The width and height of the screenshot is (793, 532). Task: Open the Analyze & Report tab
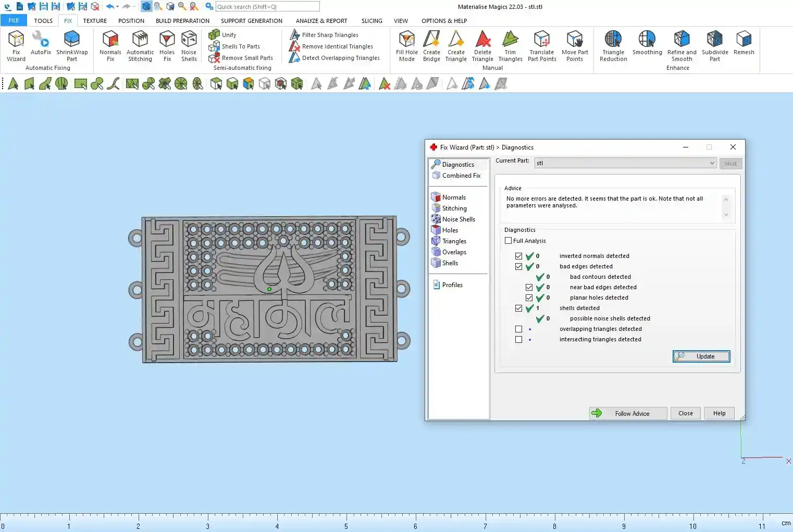click(321, 21)
